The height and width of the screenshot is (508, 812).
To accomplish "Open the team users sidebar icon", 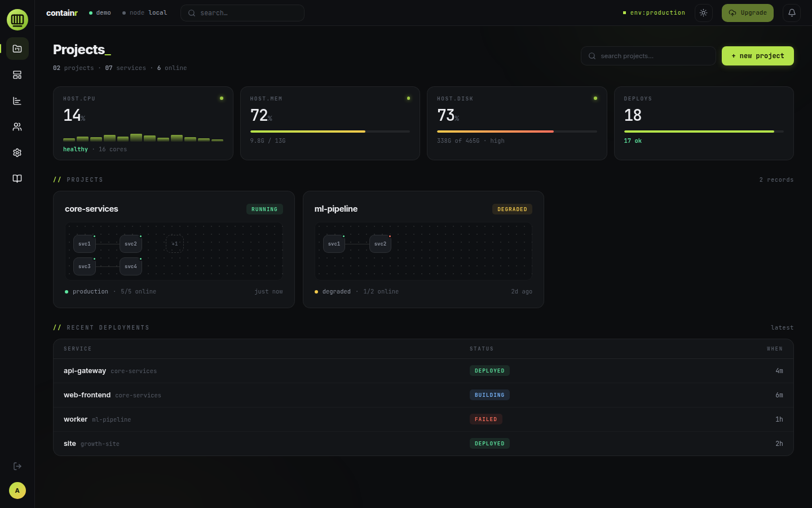I will pyautogui.click(x=17, y=126).
